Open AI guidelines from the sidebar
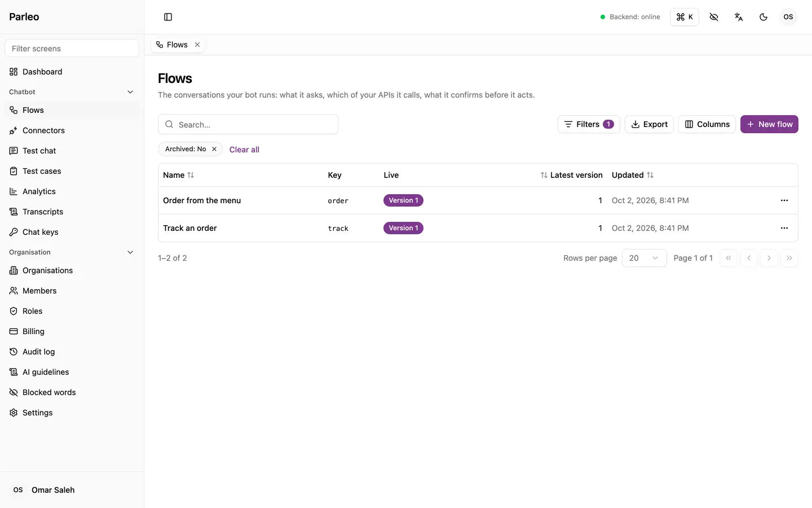The image size is (812, 508). (x=72, y=372)
